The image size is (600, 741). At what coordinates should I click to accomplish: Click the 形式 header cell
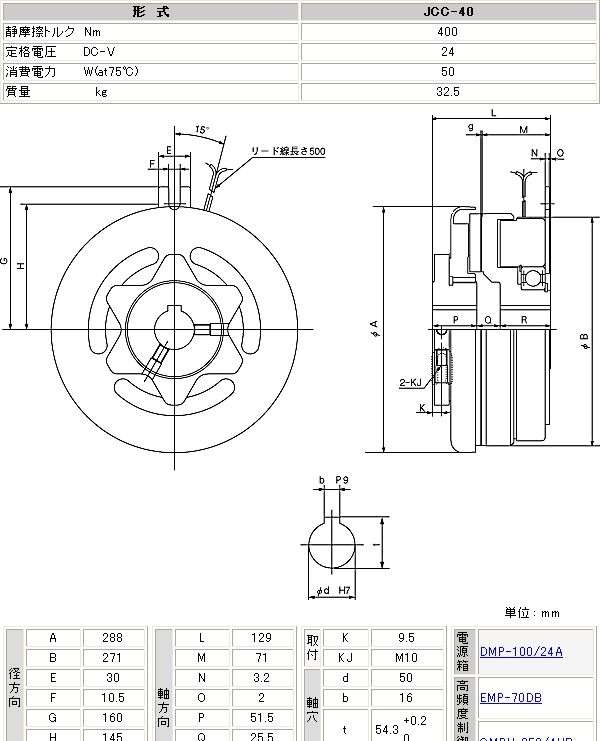[x=151, y=12]
